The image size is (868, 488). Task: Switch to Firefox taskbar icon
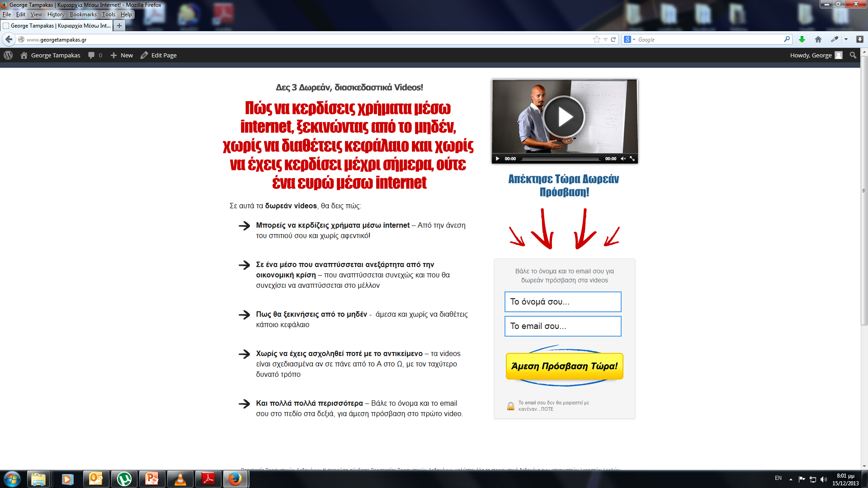(x=236, y=479)
